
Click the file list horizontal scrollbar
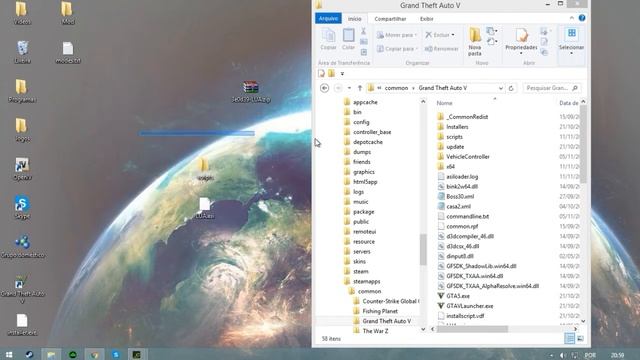tap(472, 329)
